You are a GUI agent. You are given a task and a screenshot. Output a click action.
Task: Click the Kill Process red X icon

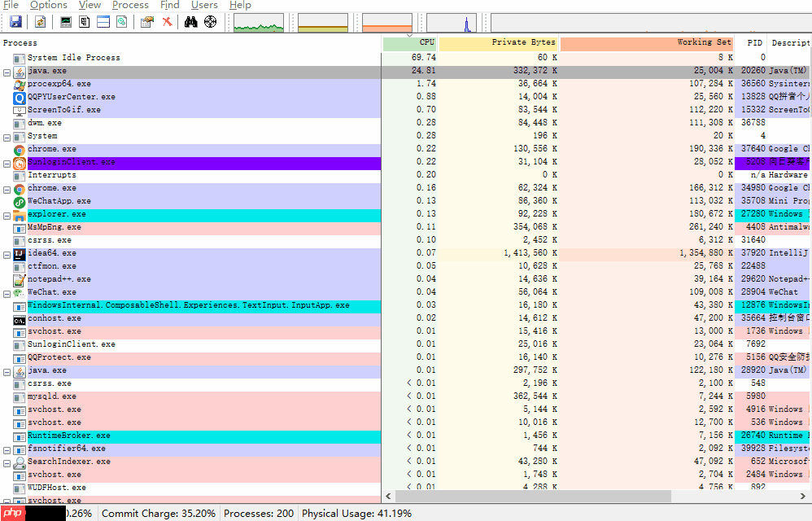click(167, 22)
